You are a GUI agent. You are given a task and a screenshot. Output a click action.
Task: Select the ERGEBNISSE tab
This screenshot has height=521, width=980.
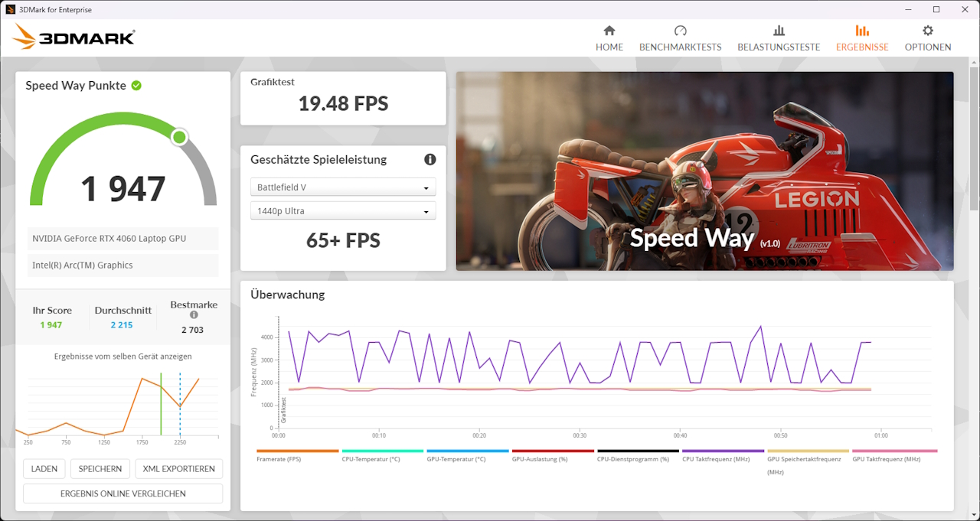tap(862, 38)
